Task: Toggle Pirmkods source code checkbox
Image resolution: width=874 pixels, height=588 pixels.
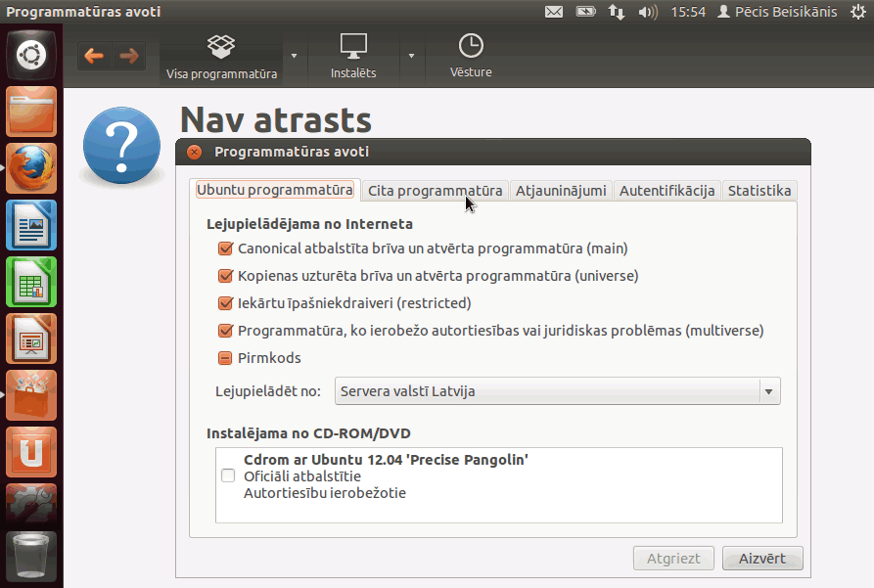Action: tap(225, 358)
